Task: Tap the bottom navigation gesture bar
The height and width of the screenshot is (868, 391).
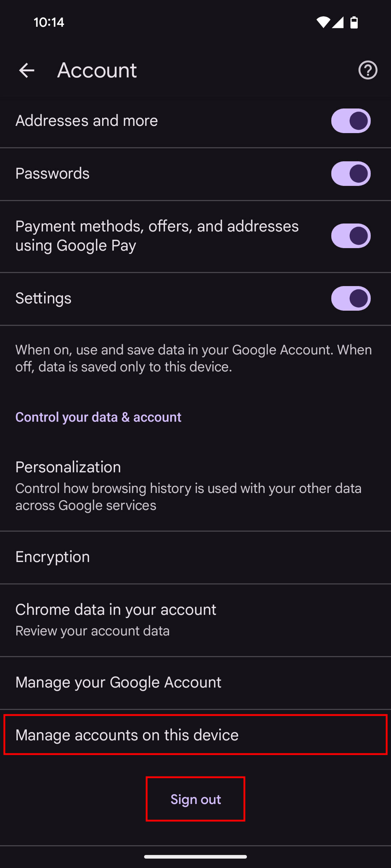Action: [x=195, y=856]
